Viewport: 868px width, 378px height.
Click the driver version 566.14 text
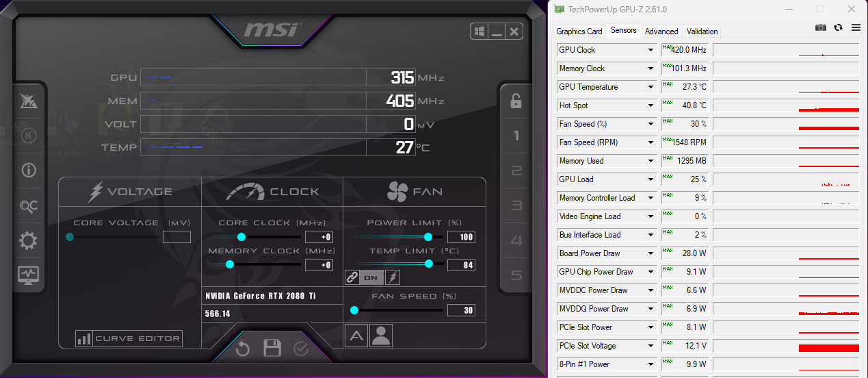218,314
